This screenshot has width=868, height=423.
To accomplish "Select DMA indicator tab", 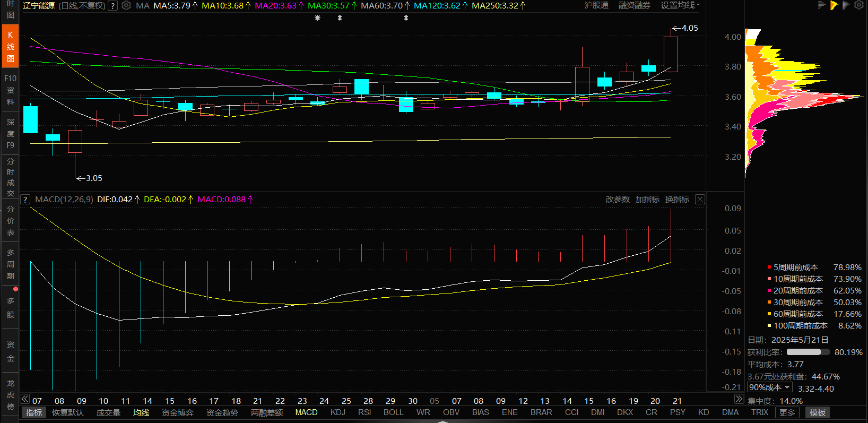I will (x=730, y=412).
